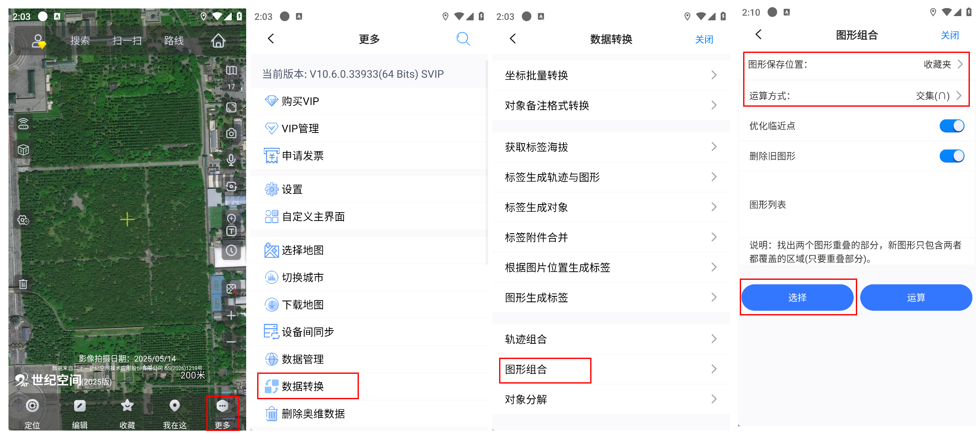Open the 更多 more icon
980x439 pixels.
pyautogui.click(x=222, y=406)
